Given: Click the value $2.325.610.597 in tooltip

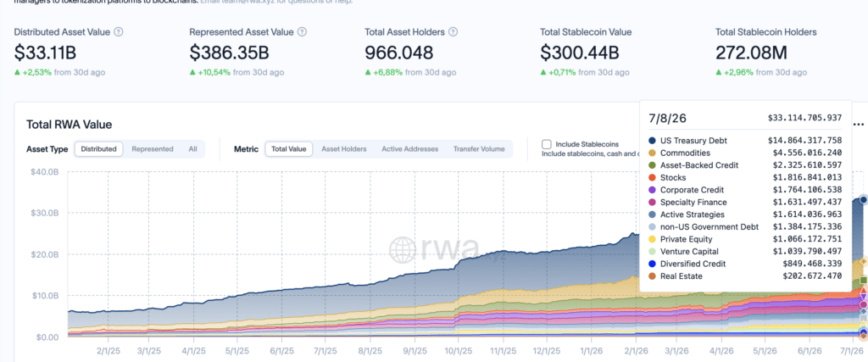Looking at the screenshot, I should (808, 165).
